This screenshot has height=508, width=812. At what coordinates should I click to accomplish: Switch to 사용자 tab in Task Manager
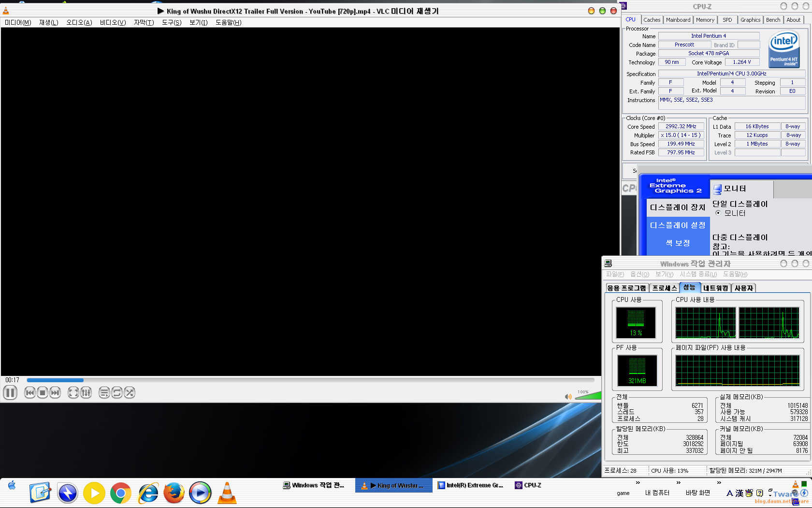coord(744,288)
